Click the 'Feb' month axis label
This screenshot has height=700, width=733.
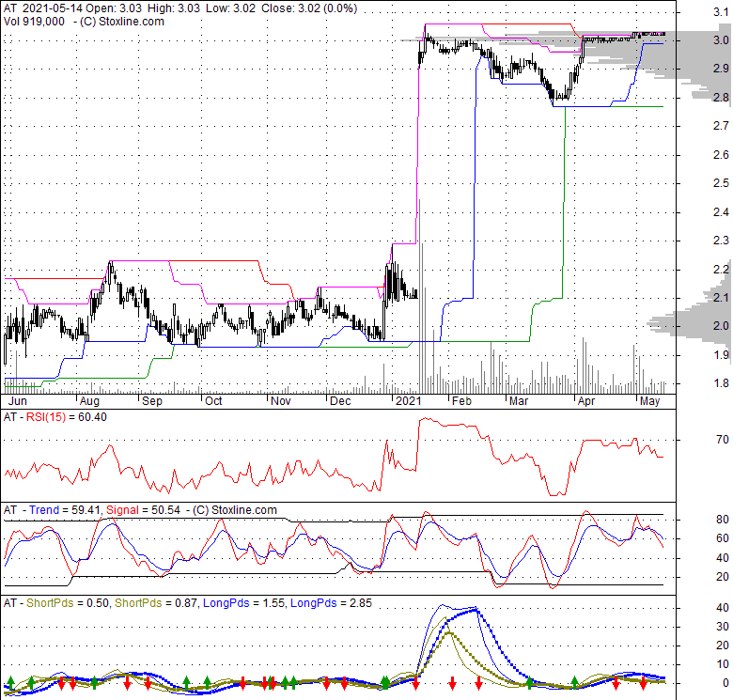coord(461,401)
